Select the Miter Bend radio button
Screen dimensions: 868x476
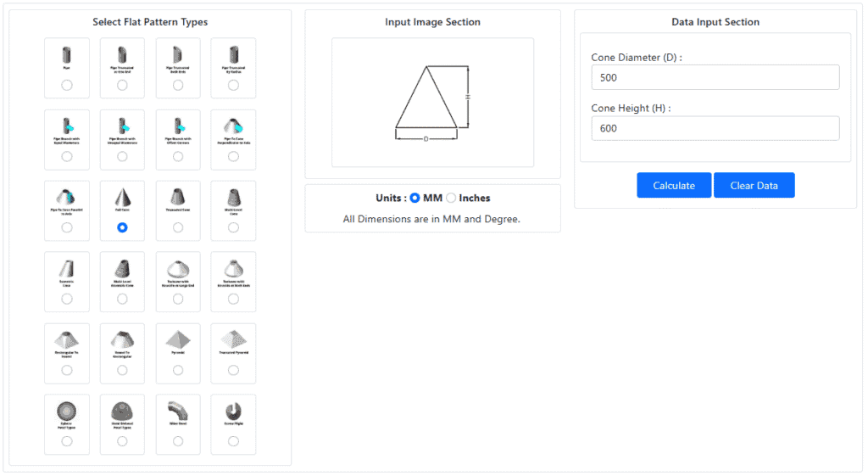click(178, 441)
